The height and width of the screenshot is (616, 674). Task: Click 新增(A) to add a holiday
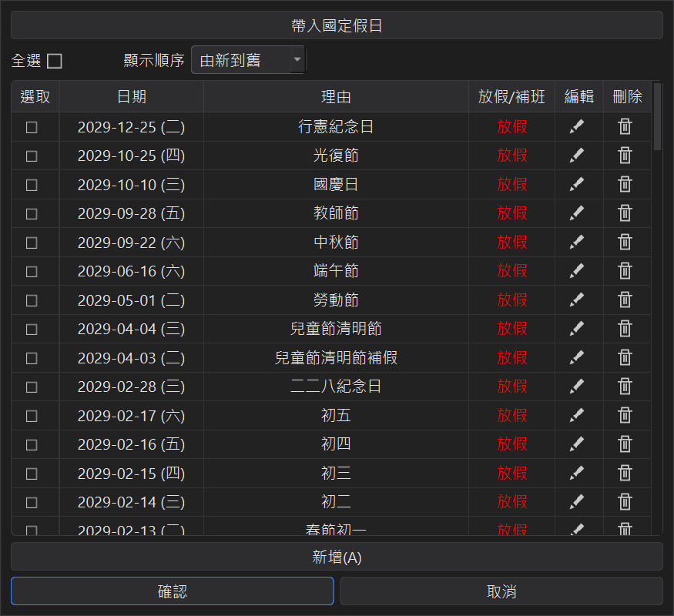[x=337, y=557]
